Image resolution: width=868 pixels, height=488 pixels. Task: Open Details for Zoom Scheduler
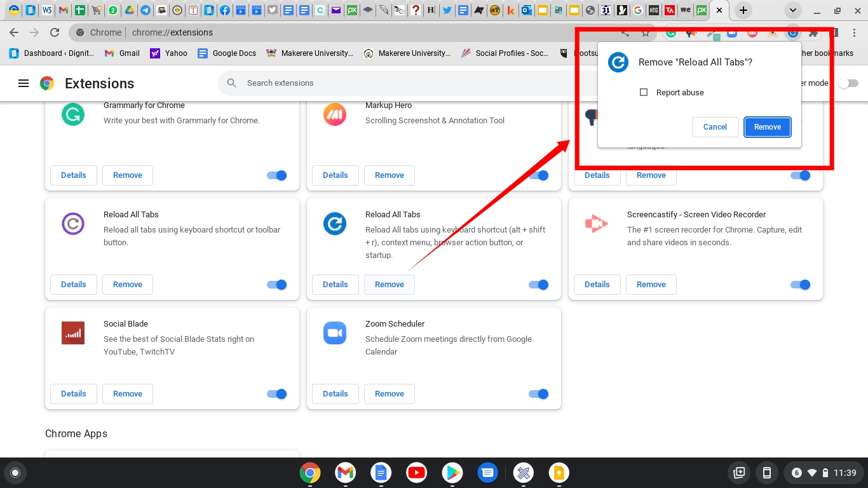click(336, 394)
